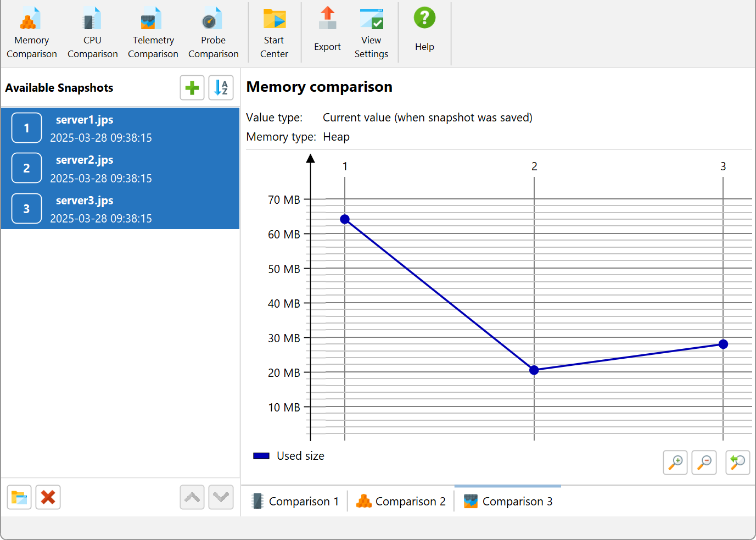Launch the Probe Comparison tool
This screenshot has height=540, width=756.
point(213,33)
